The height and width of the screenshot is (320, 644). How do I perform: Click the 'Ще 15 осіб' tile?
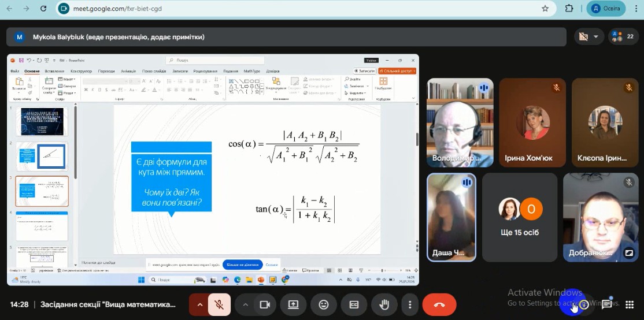(x=520, y=217)
